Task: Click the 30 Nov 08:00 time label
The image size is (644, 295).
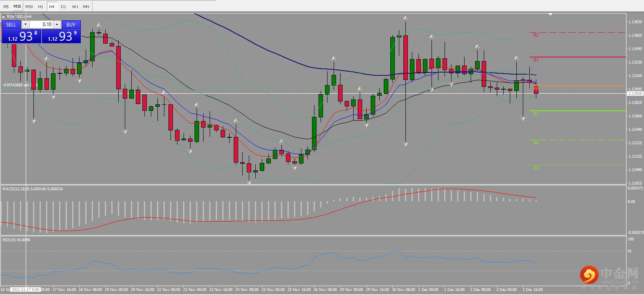Action: 403,290
